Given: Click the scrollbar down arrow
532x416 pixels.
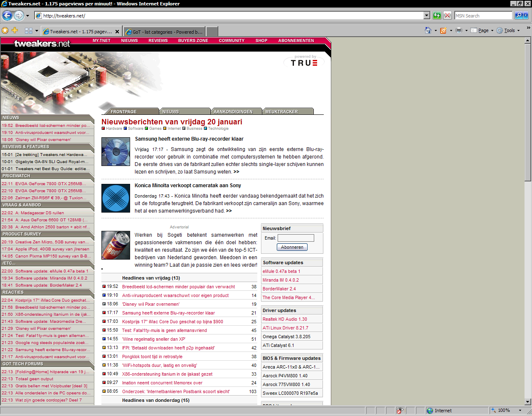Looking at the screenshot, I should click(528, 402).
